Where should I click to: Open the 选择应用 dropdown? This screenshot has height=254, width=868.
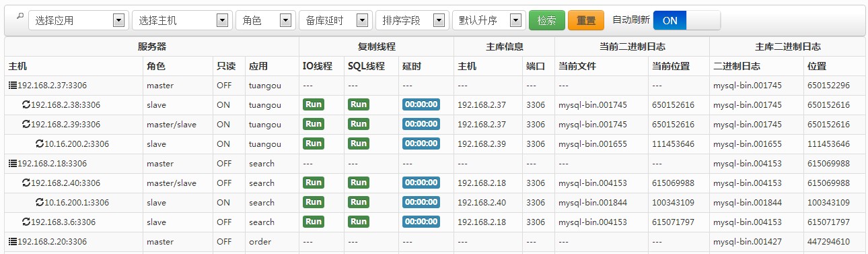click(x=77, y=20)
